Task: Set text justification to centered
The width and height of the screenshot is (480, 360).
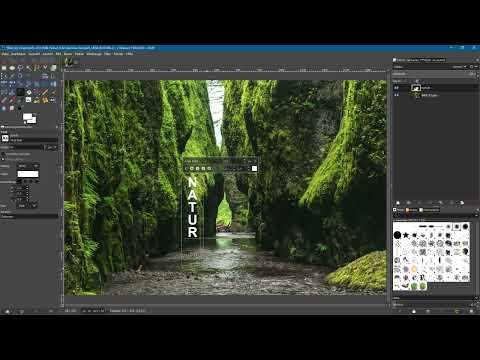Action: (31, 182)
